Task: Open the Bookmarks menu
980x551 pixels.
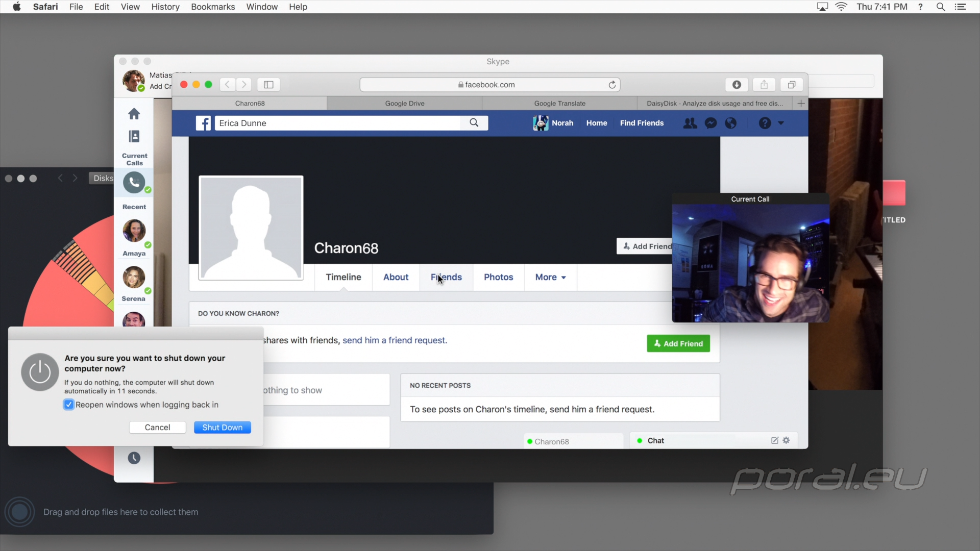Action: click(213, 7)
